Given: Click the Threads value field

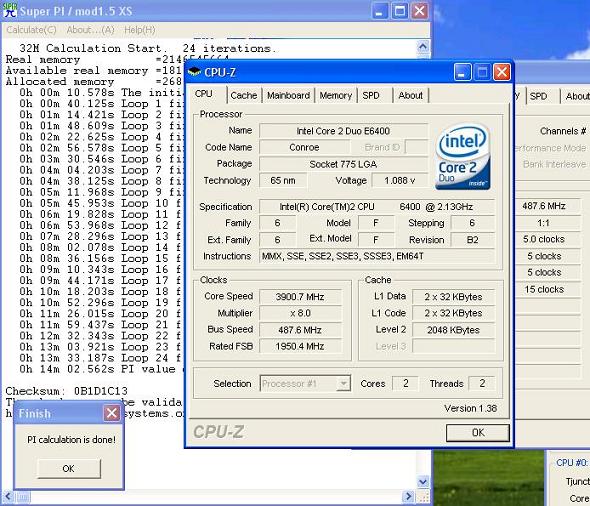Looking at the screenshot, I should click(x=482, y=383).
